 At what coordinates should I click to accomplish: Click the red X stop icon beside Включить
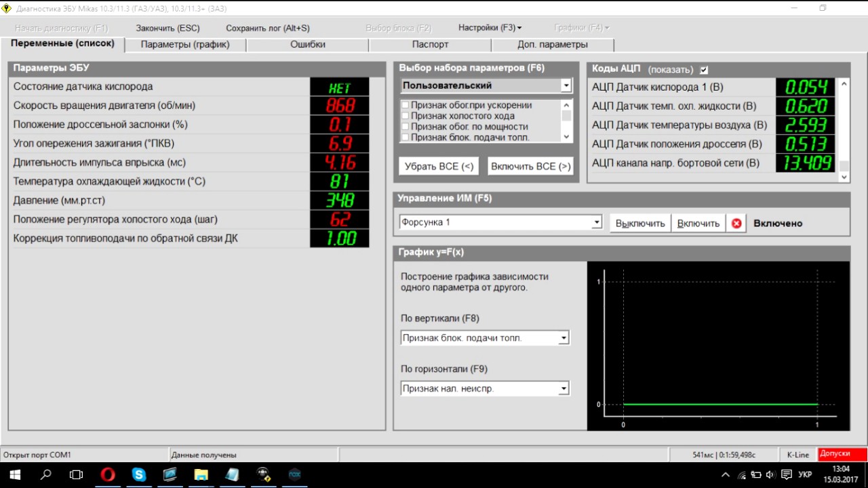point(736,223)
